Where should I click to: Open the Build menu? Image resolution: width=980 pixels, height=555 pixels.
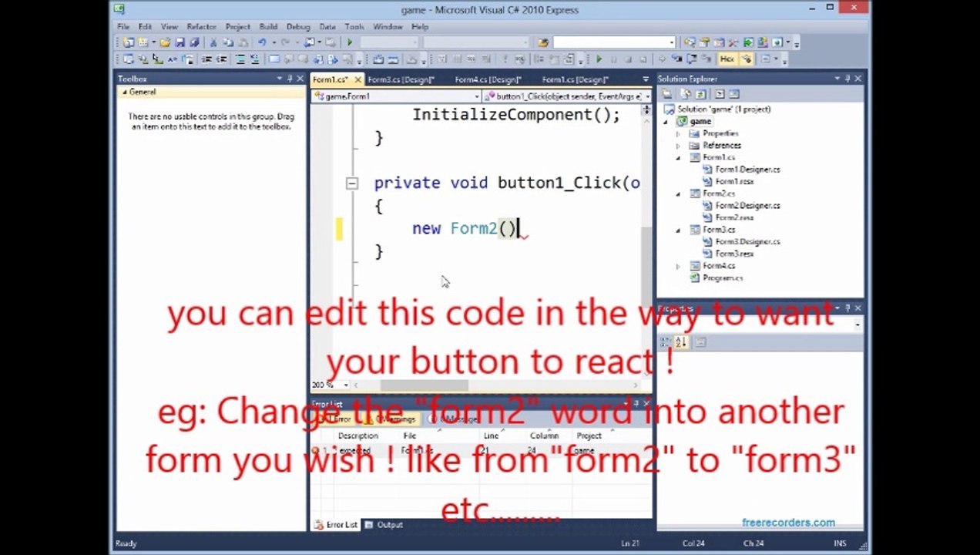(268, 26)
